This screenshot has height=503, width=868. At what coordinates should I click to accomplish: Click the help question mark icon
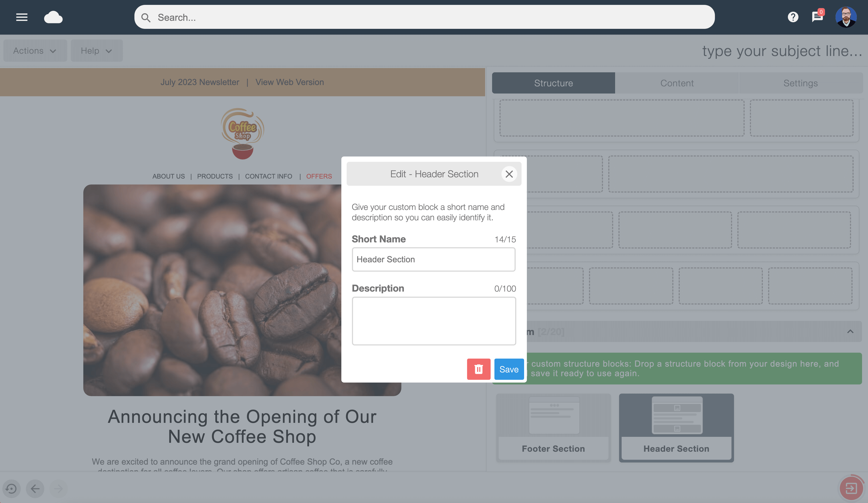pos(793,17)
